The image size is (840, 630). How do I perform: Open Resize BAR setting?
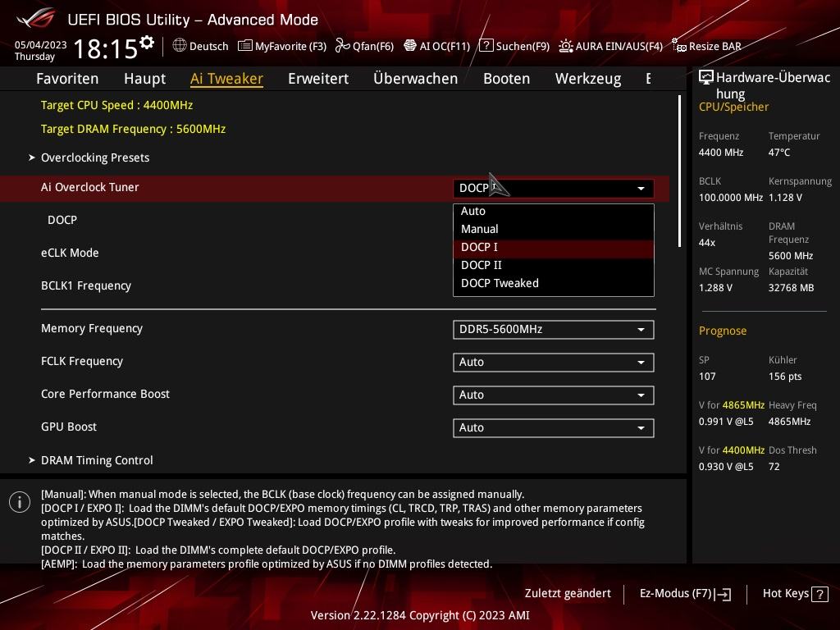point(714,46)
